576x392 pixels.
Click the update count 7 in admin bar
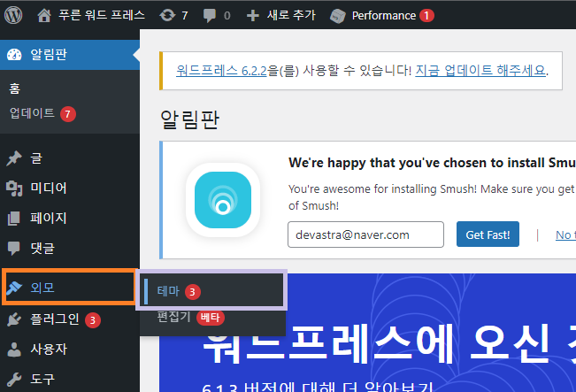click(185, 16)
